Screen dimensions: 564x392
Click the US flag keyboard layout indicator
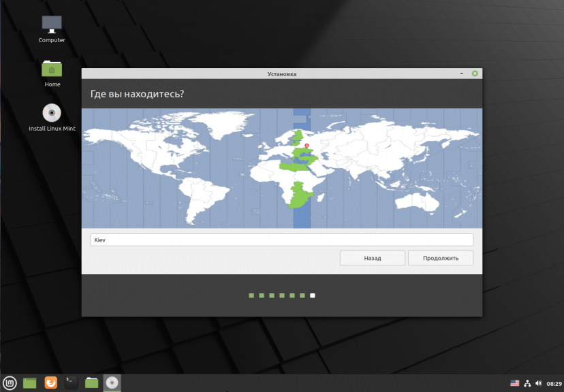pos(514,383)
